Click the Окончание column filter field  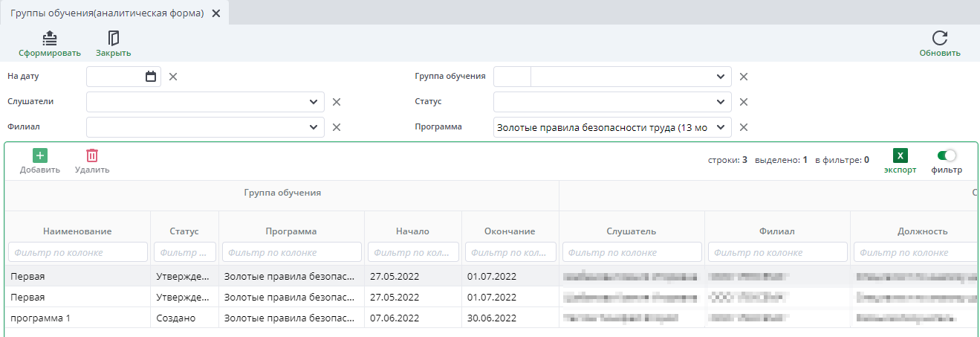510,252
